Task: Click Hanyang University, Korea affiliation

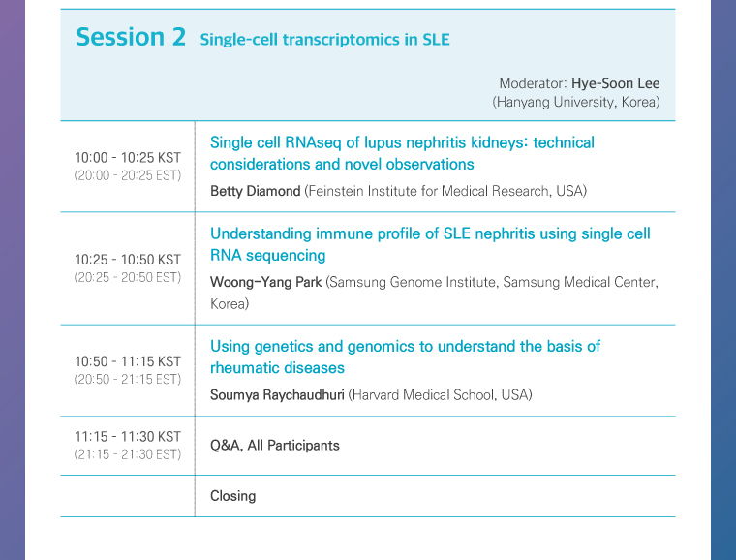Action: coord(576,102)
